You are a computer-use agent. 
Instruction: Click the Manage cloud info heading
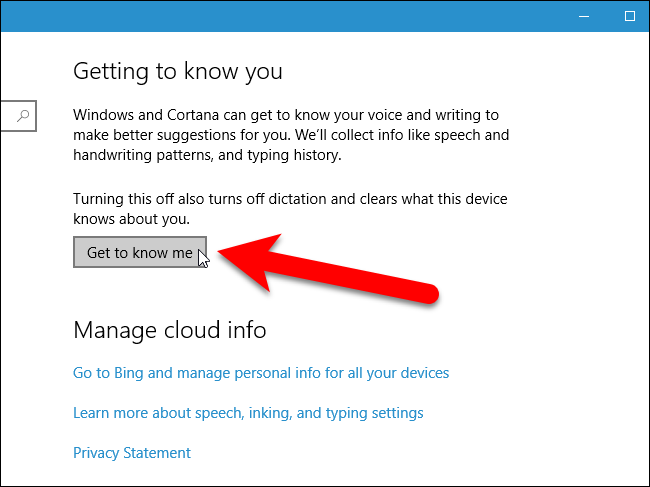170,330
